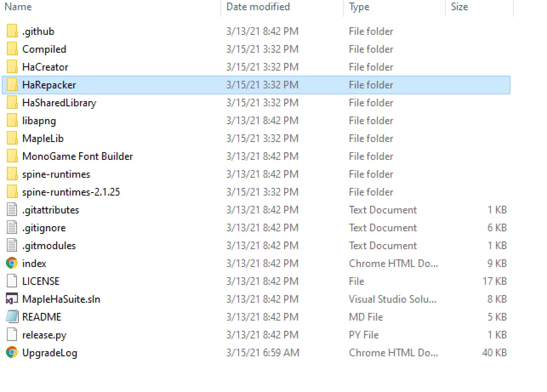Select the MapleHaSuite.sln file name

pyautogui.click(x=61, y=299)
